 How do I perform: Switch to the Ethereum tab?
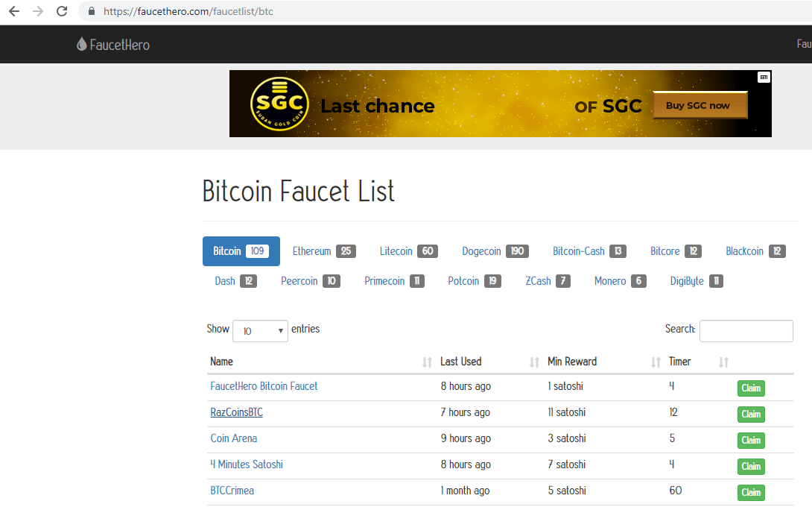point(323,251)
